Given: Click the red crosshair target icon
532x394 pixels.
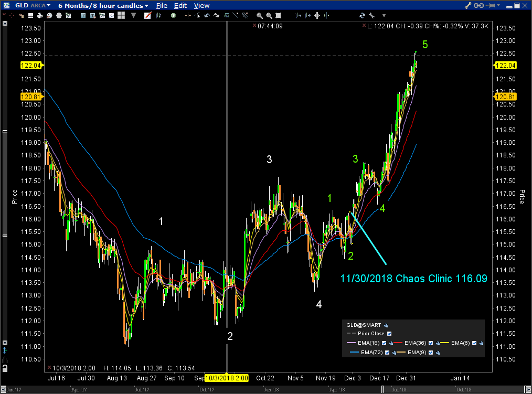Looking at the screenshot, I should pos(12,16).
